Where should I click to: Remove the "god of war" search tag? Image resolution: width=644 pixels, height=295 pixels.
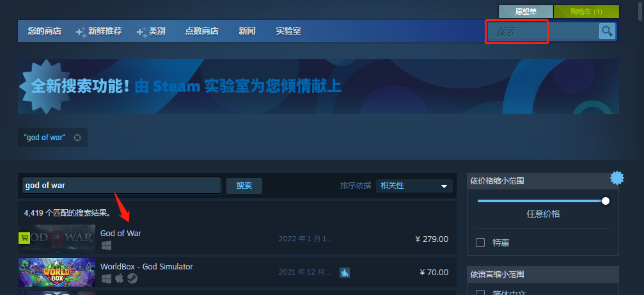[77, 138]
